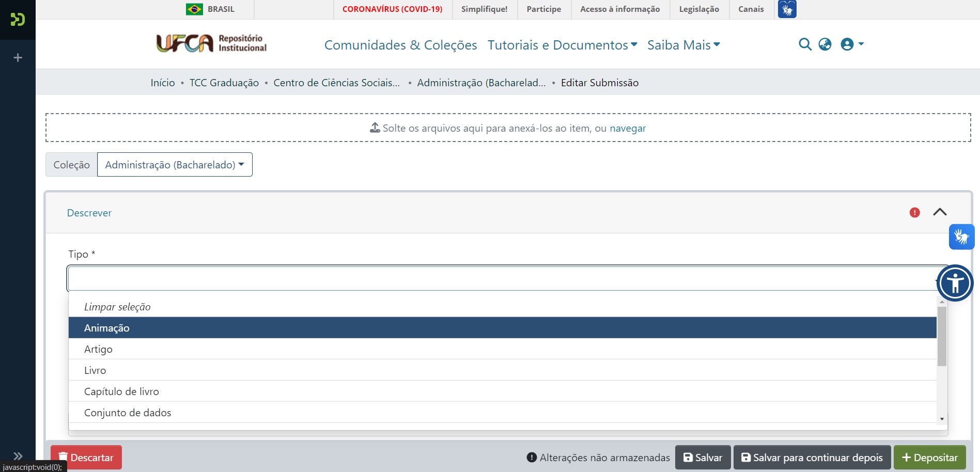Open the Administração (Bacharelado) collection dropdown
980x472 pixels.
175,164
